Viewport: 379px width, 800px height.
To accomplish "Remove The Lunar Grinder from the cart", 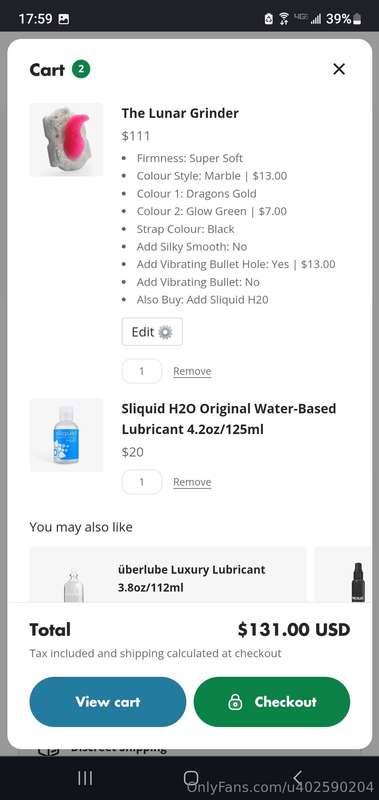I will point(192,371).
